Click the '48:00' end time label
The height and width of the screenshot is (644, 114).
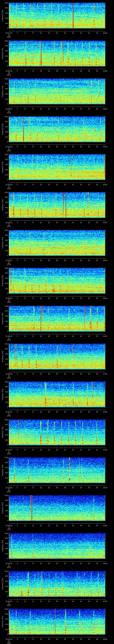(105, 639)
